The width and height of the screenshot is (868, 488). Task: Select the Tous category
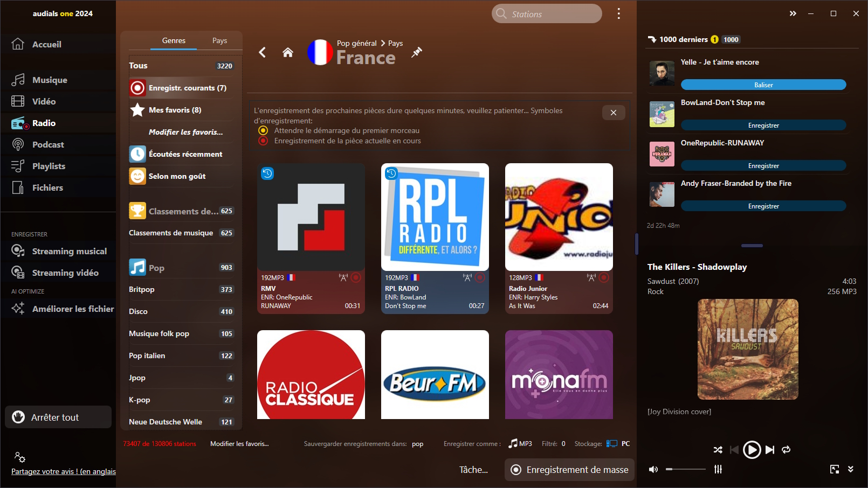pyautogui.click(x=181, y=66)
